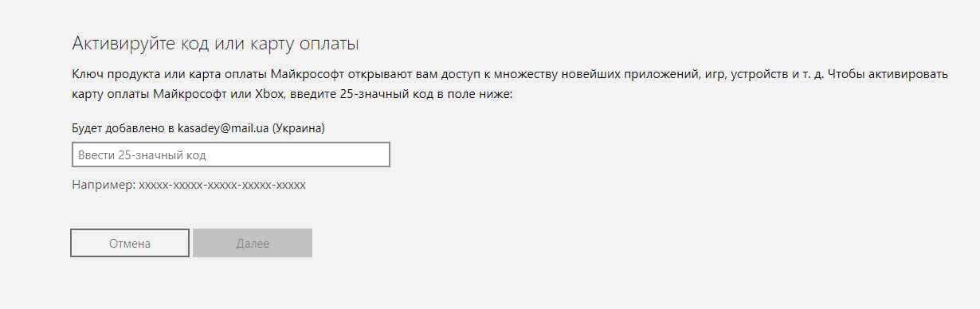980x309 pixels.
Task: Click the phrase и т. д. in description
Action: coord(808,74)
